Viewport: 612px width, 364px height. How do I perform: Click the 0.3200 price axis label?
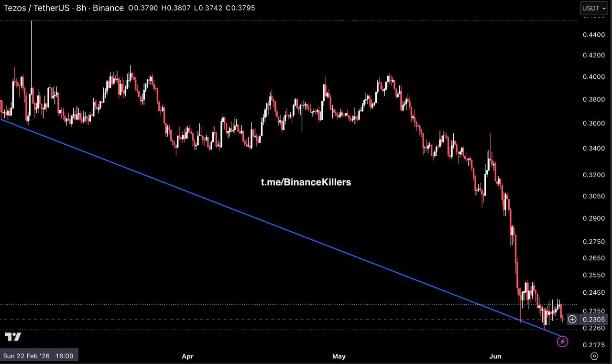[x=594, y=175]
